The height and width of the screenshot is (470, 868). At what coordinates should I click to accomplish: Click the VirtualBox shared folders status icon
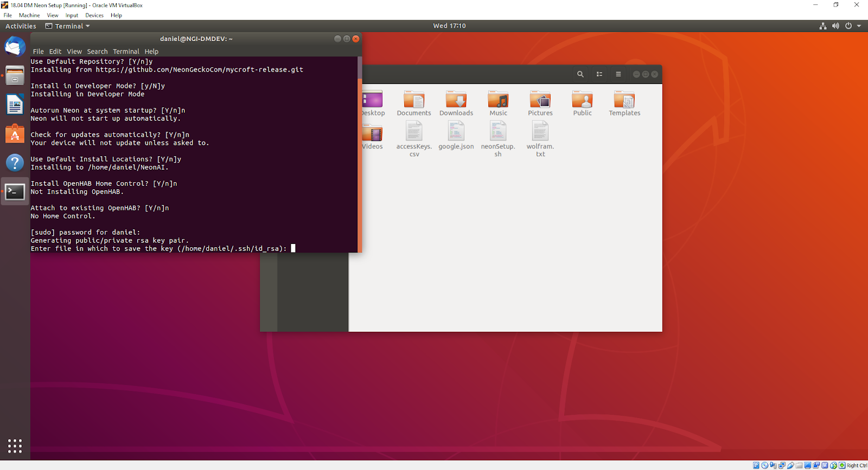click(x=799, y=465)
